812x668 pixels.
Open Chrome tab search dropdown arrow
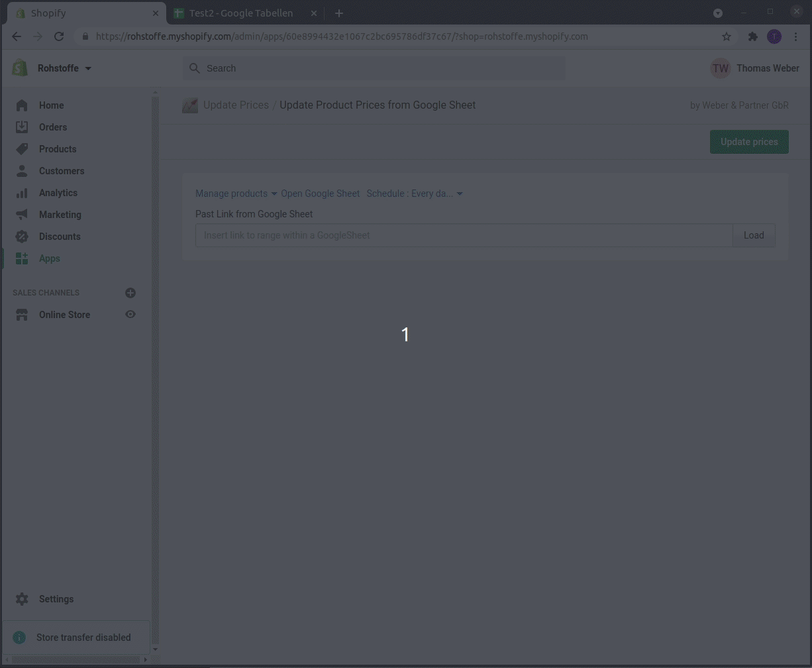pos(718,13)
